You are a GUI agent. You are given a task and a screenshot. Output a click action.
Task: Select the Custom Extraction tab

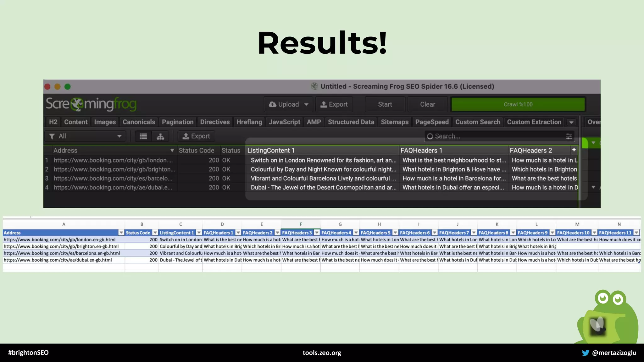click(534, 122)
